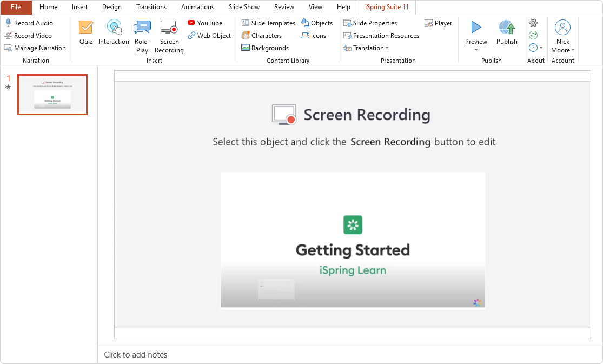Click the Record Video webcam icon
Viewport: 603px width, 364px height.
[x=8, y=35]
